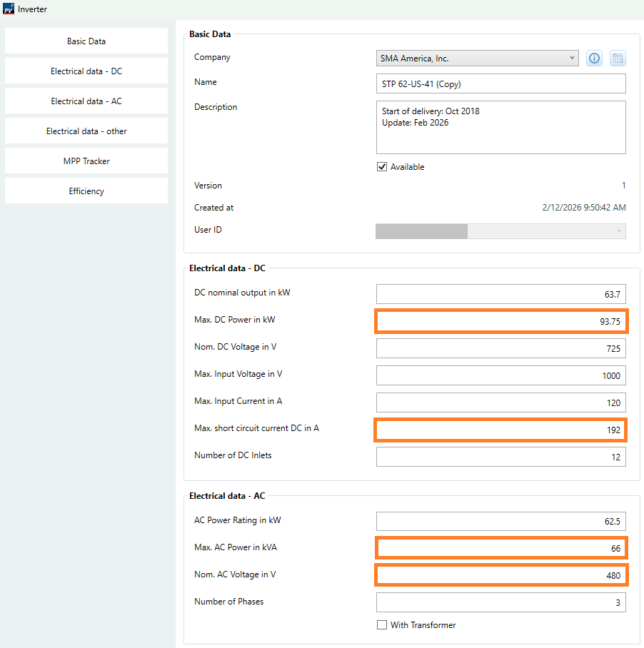Click the PV app icon in title bar
This screenshot has width=644, height=648.
[9, 9]
